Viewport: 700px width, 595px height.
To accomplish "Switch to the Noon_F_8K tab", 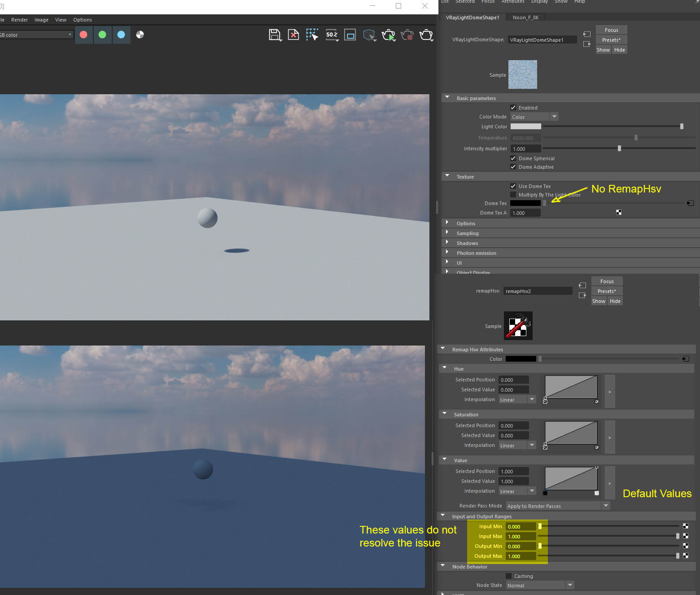I will pos(525,17).
